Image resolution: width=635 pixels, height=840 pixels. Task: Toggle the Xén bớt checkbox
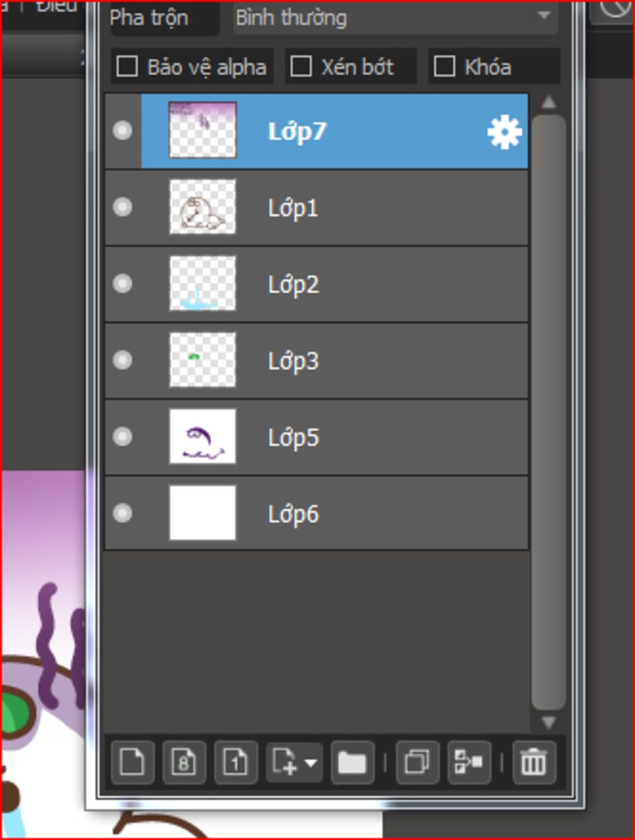click(x=301, y=66)
